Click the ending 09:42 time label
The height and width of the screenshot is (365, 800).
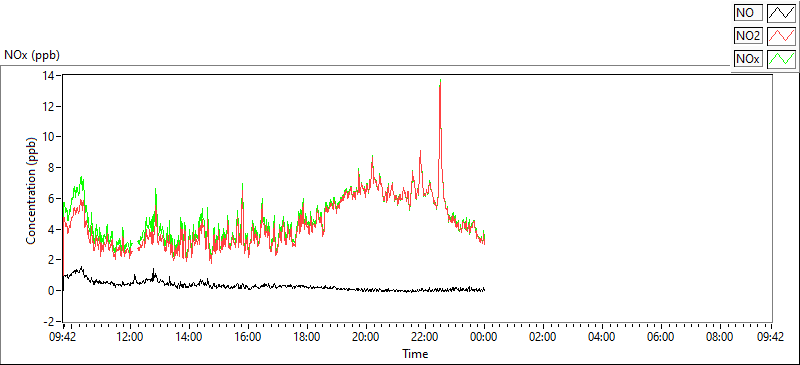(770, 337)
